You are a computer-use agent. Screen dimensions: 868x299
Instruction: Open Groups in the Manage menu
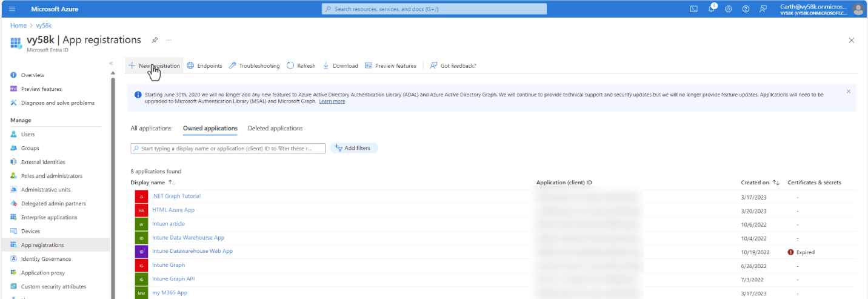tap(30, 149)
